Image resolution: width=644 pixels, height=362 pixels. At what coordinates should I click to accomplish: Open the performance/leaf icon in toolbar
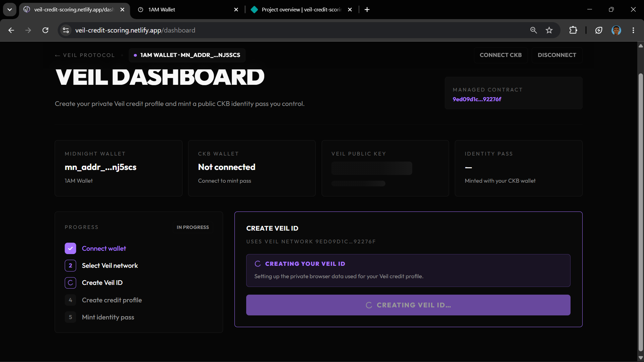[x=599, y=30]
